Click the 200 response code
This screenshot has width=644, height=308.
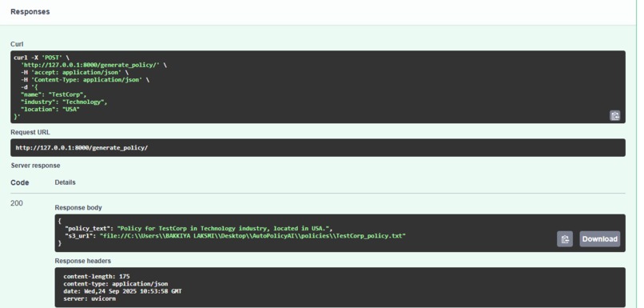point(17,203)
